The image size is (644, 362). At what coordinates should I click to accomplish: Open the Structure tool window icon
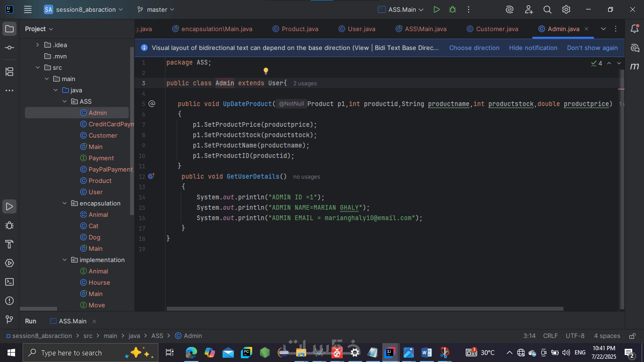(9, 72)
